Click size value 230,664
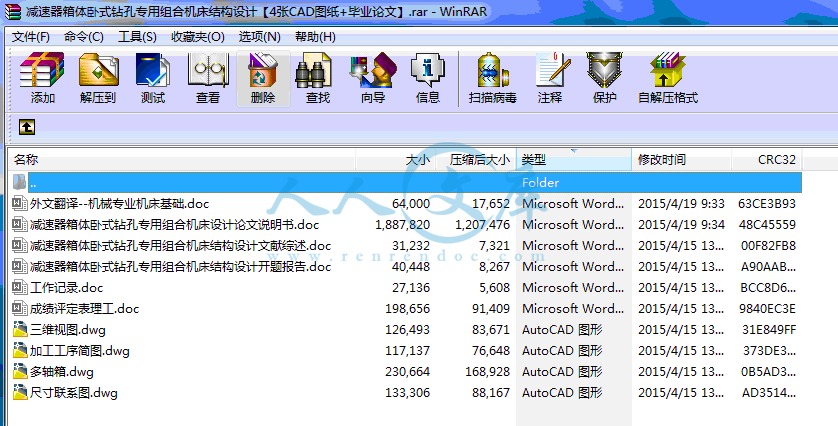This screenshot has height=426, width=838. point(407,371)
